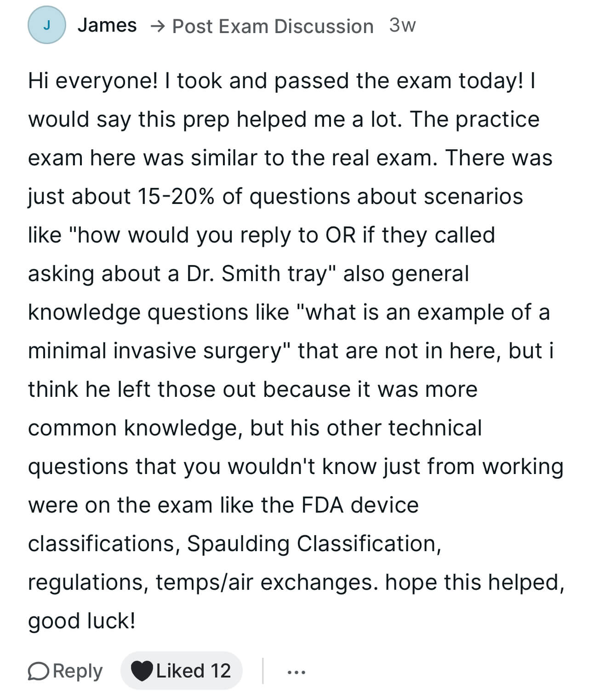The width and height of the screenshot is (593, 700).
Task: Click the phrase "Spaulding Classification" in post
Action: click(314, 544)
